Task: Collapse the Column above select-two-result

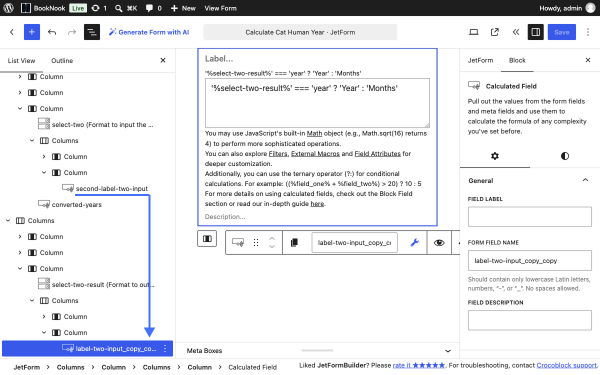Action: coord(20,269)
